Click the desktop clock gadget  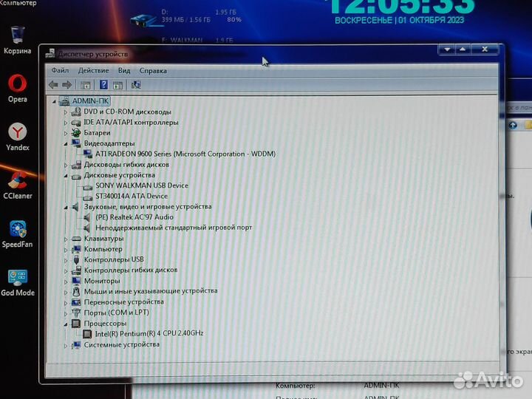point(400,12)
